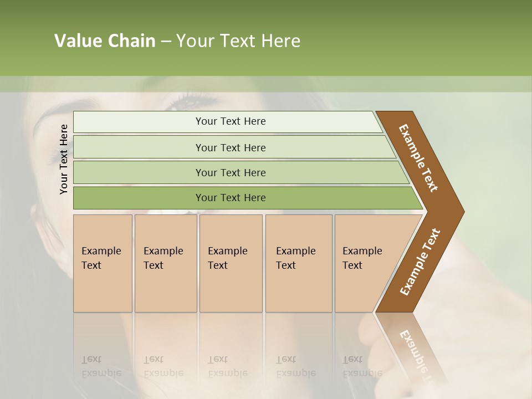
Task: Select the third 'Your Text Here' bar
Action: pos(241,172)
